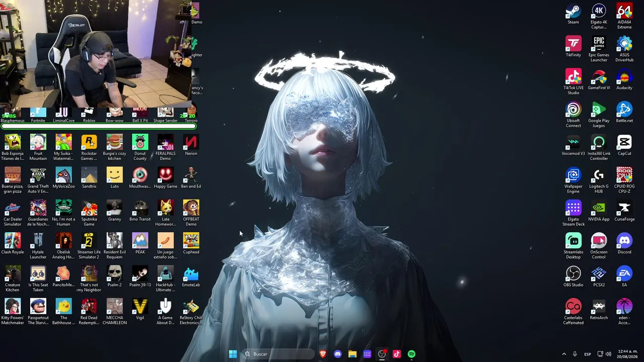The width and height of the screenshot is (644, 362).
Task: Open the Elgato Stream Deck taskbar icon
Action: (x=367, y=354)
